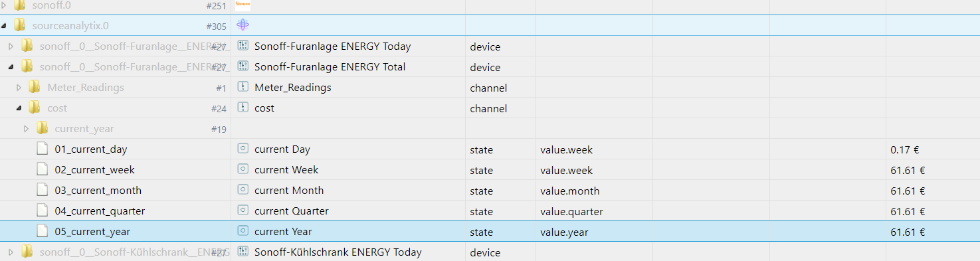Click the 02_current_week file icon
This screenshot has width=980, height=261.
[42, 169]
